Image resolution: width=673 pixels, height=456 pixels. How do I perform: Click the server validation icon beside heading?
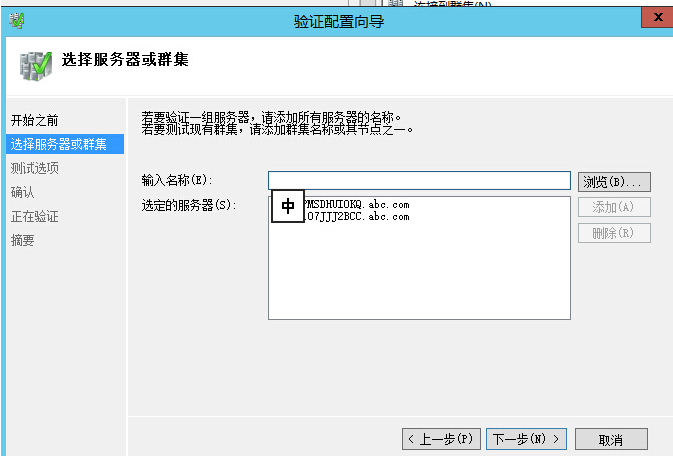point(36,66)
